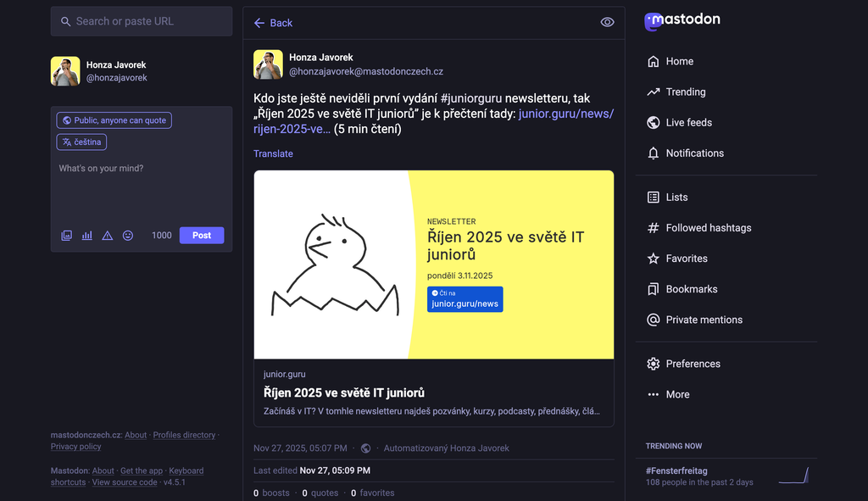Click the add poll icon

click(x=87, y=236)
